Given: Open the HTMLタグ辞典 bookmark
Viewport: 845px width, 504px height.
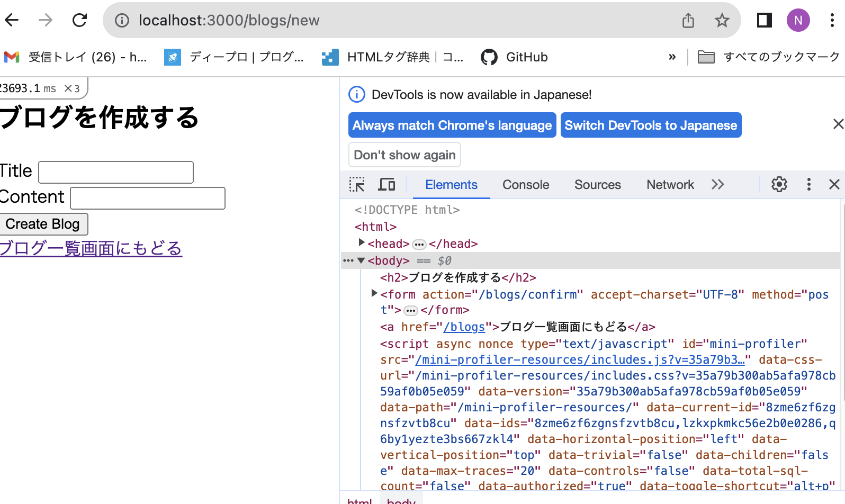Looking at the screenshot, I should click(393, 57).
